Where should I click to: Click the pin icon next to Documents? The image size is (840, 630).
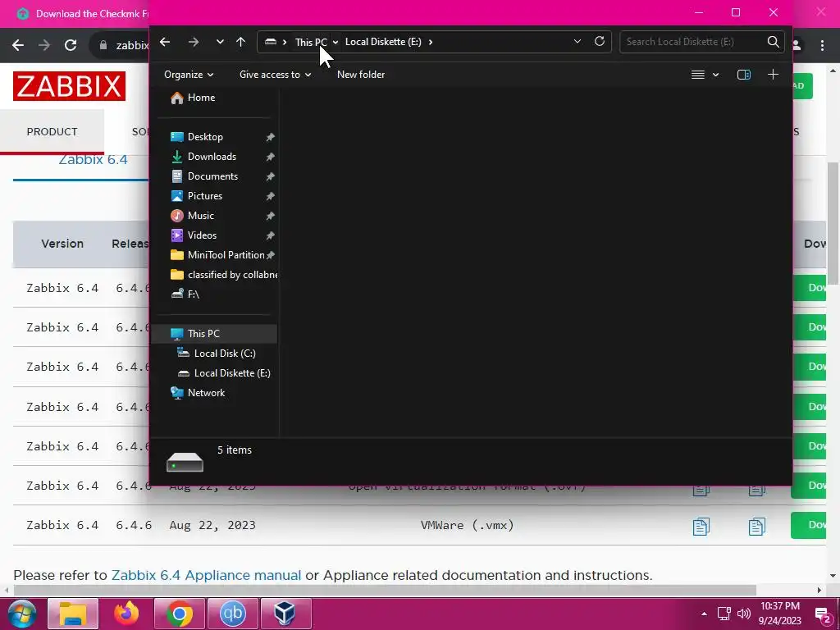(x=270, y=177)
